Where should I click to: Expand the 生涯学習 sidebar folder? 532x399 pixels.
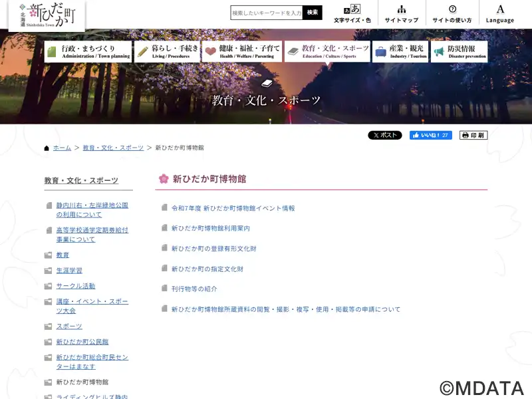click(x=69, y=271)
